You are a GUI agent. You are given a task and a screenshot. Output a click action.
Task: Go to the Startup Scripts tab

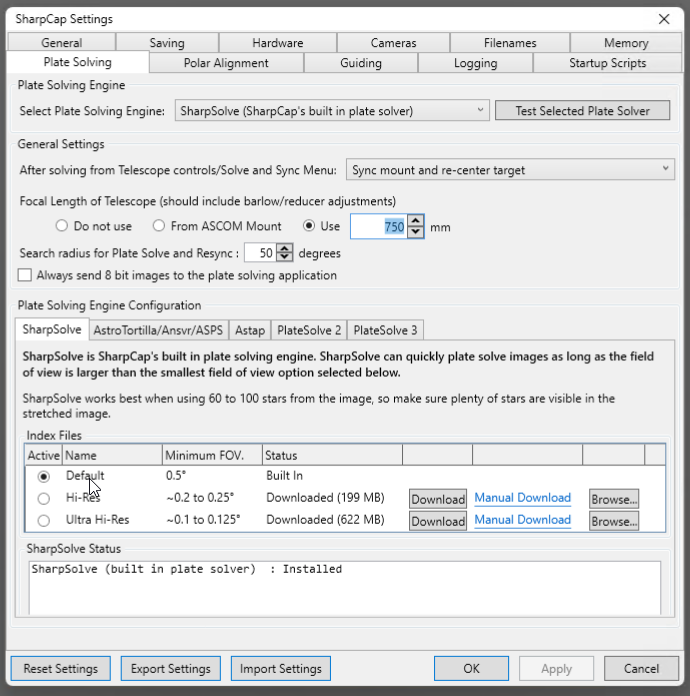tap(607, 63)
